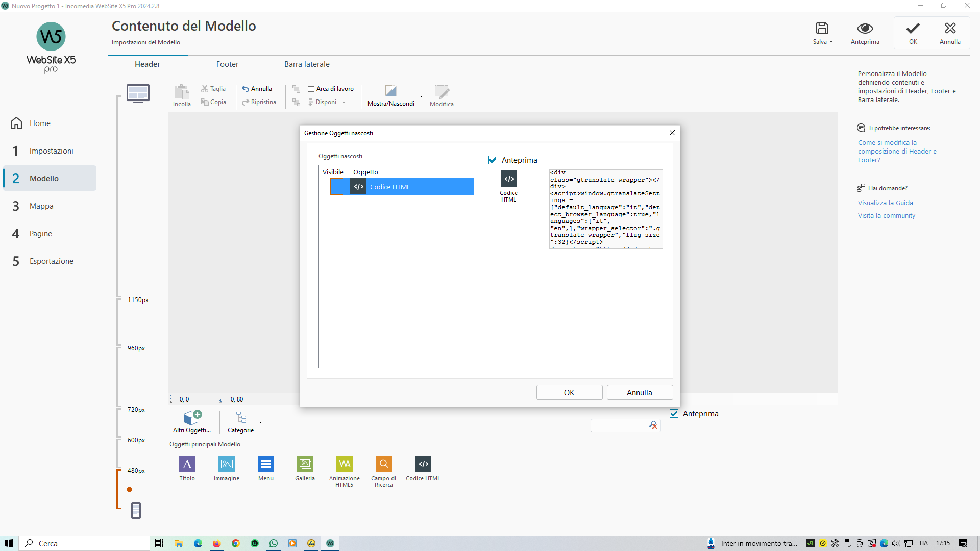Image resolution: width=980 pixels, height=551 pixels.
Task: Open the Mostra/Nascondi dropdown arrow
Action: click(x=421, y=96)
